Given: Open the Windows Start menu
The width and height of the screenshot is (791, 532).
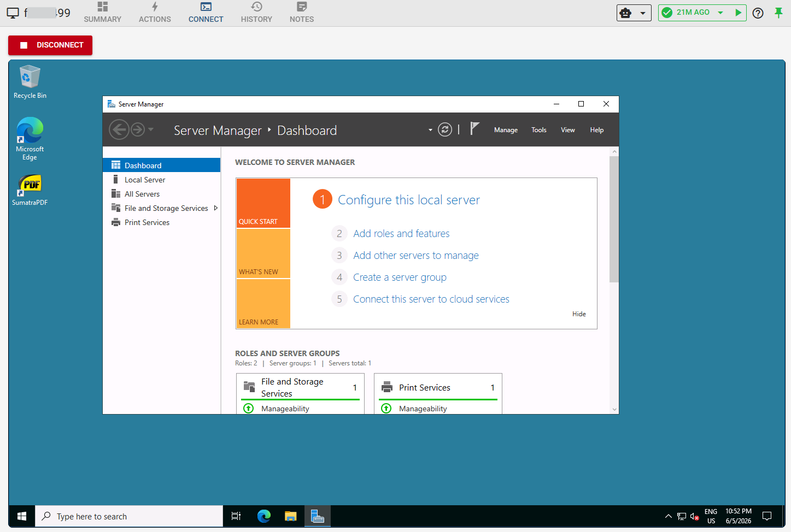Looking at the screenshot, I should pos(22,516).
